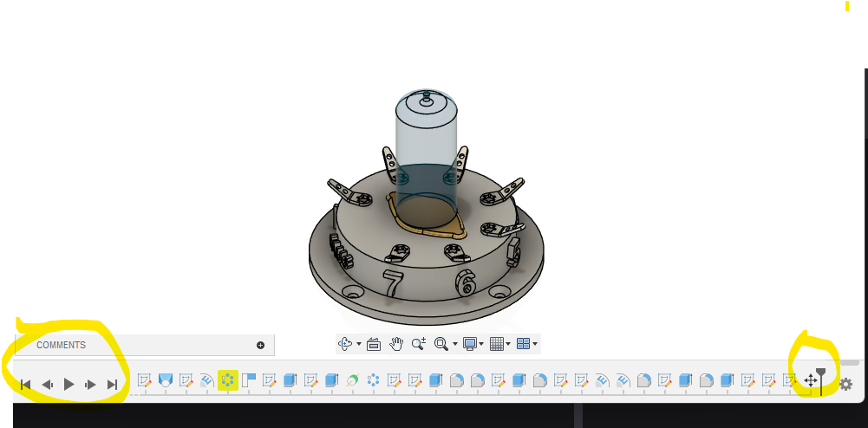This screenshot has height=428, width=868.
Task: Select the Move feature at the timeline end
Action: pyautogui.click(x=810, y=380)
